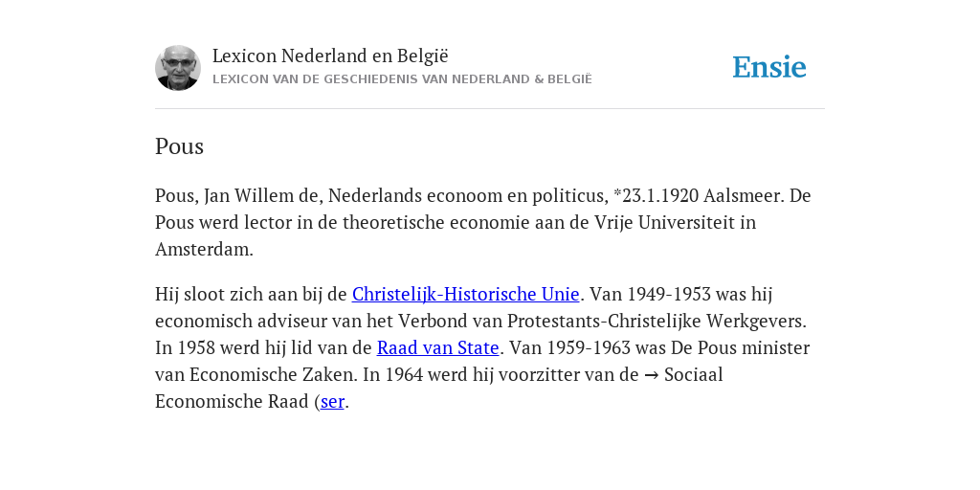Screen dimensions: 980x490
Task: Open the Ensie logo link
Action: point(769,67)
